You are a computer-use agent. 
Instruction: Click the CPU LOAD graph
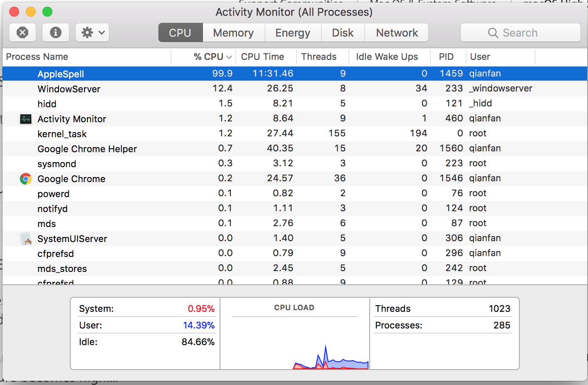coord(294,343)
